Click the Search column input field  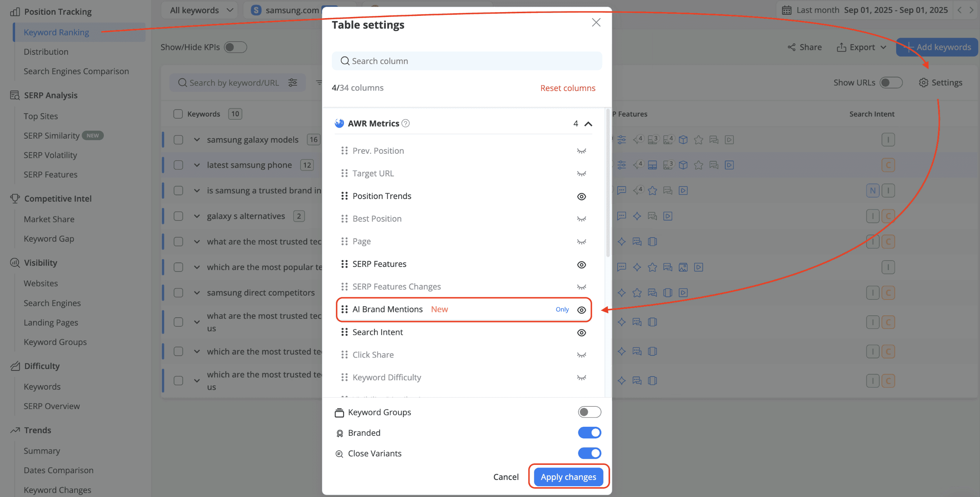tap(467, 61)
